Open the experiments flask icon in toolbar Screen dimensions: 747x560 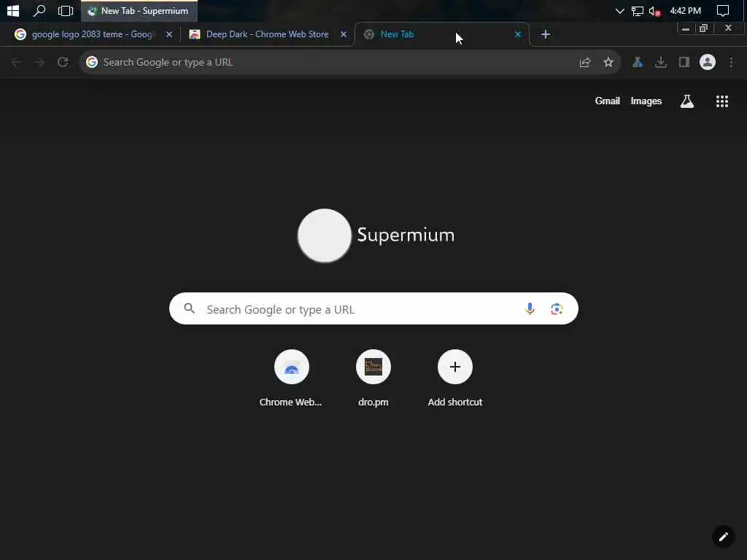pos(638,63)
